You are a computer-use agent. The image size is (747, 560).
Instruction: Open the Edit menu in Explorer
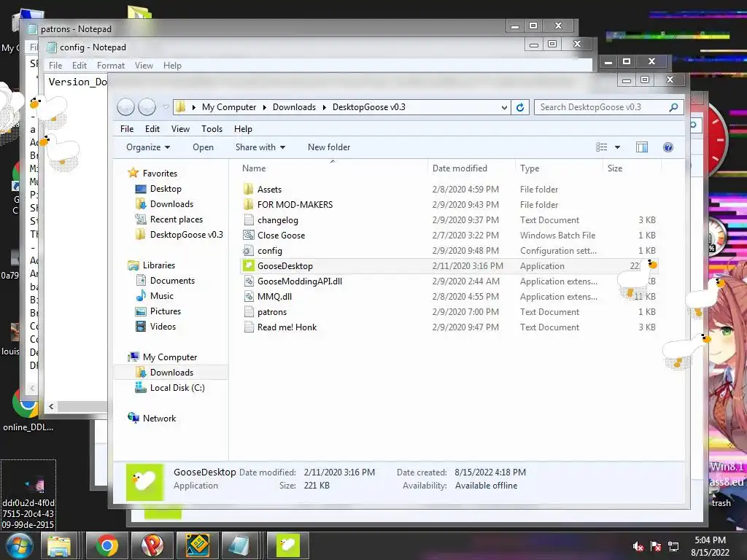coord(152,129)
